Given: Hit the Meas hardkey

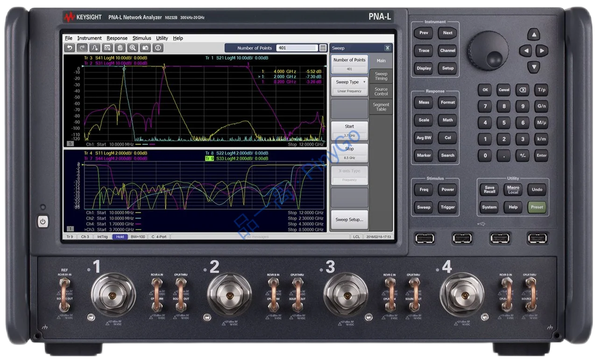Looking at the screenshot, I should pyautogui.click(x=424, y=102).
